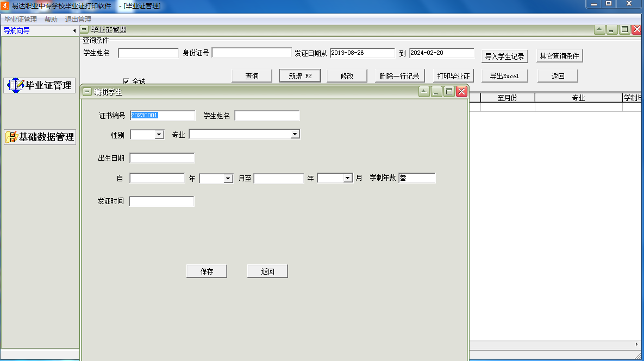This screenshot has height=361, width=644.
Task: Maximize the 编辑学生 dialog
Action: [449, 92]
